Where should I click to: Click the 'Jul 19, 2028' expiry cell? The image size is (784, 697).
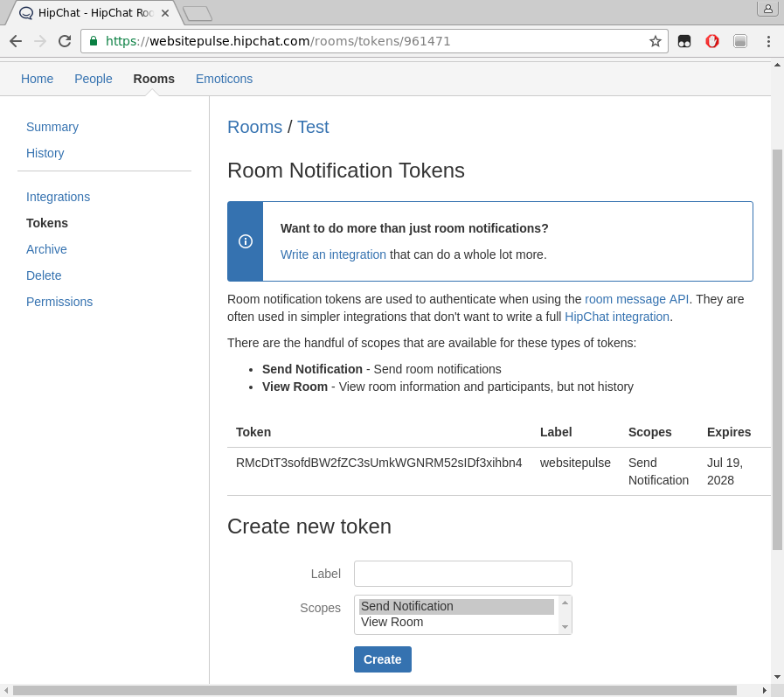tap(725, 471)
